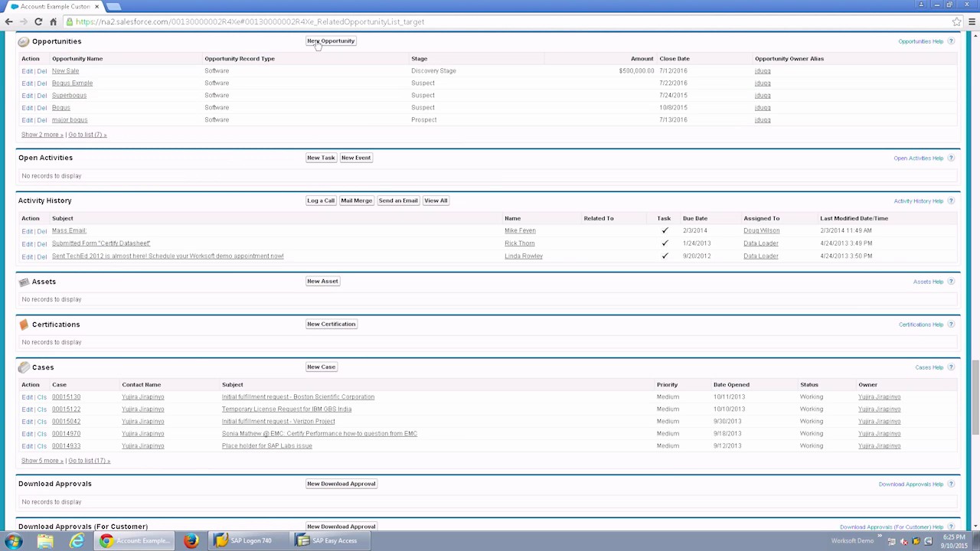Click the Opportunities section icon
Viewport: 980px width, 551px height.
(x=24, y=41)
